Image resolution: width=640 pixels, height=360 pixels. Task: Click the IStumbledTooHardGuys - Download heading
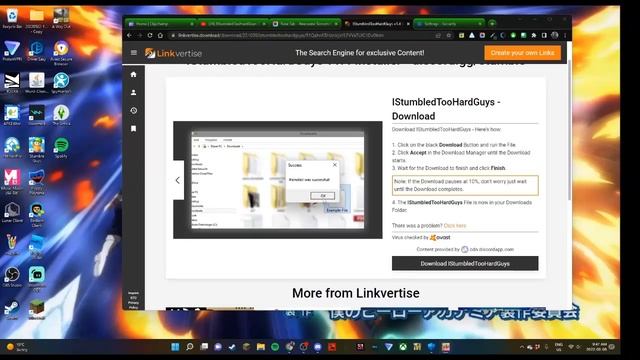446,109
